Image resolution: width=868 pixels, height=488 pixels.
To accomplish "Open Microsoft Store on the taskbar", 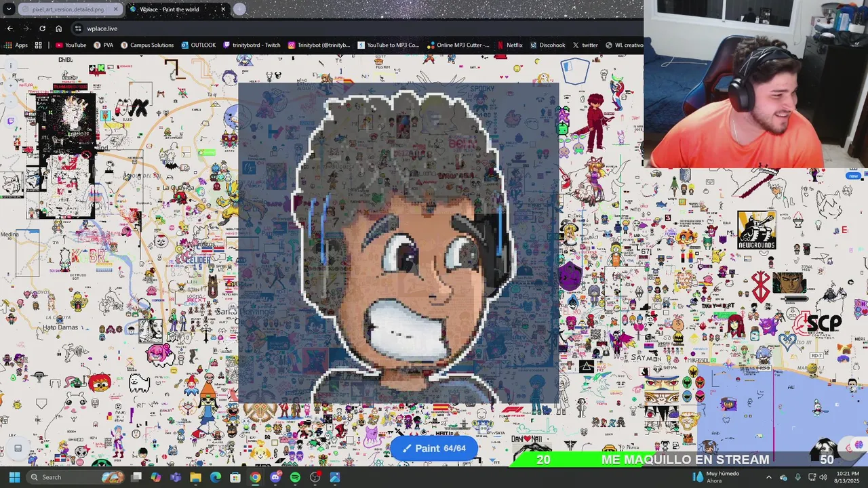I will 235,477.
